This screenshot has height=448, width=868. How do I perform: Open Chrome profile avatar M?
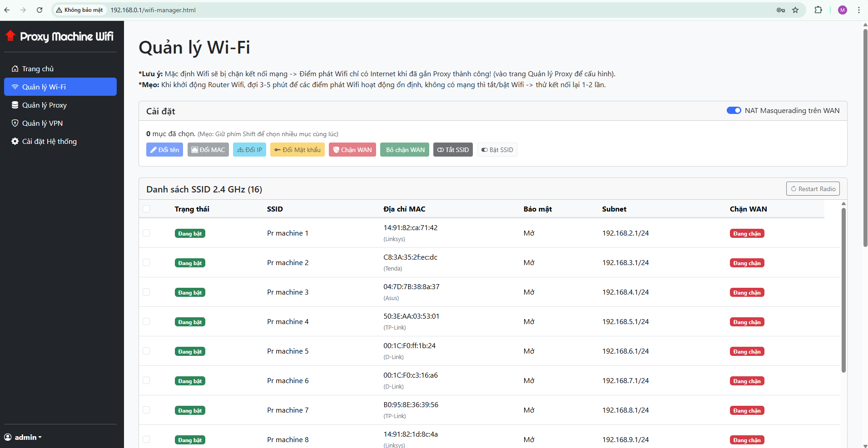843,10
